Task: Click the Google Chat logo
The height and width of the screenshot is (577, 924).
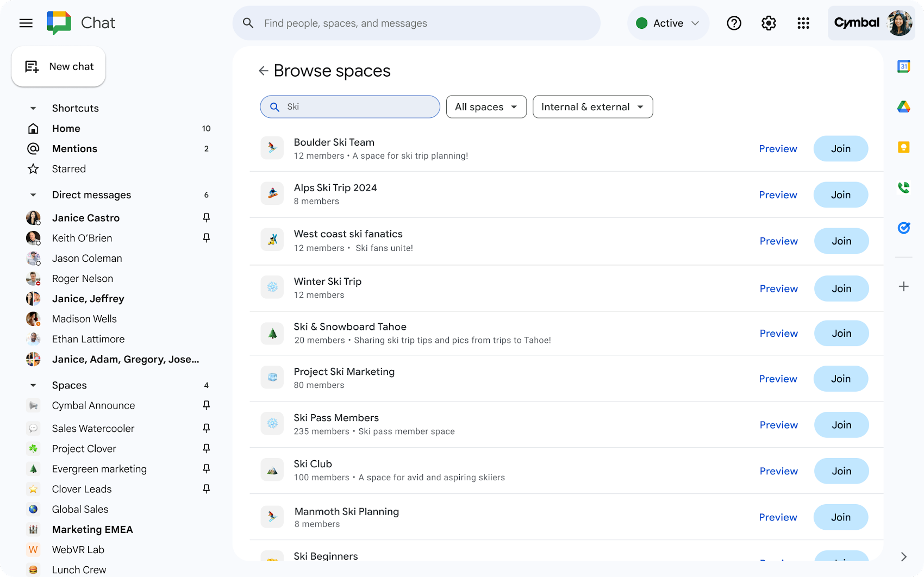Action: (x=59, y=23)
